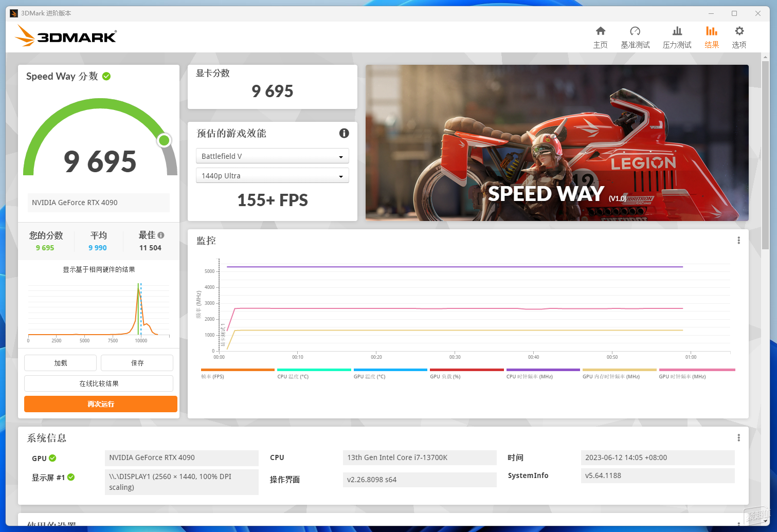Viewport: 777px width, 532px height.
Task: Click the 操作界面 version v2.26.8098 s64
Action: (420, 480)
